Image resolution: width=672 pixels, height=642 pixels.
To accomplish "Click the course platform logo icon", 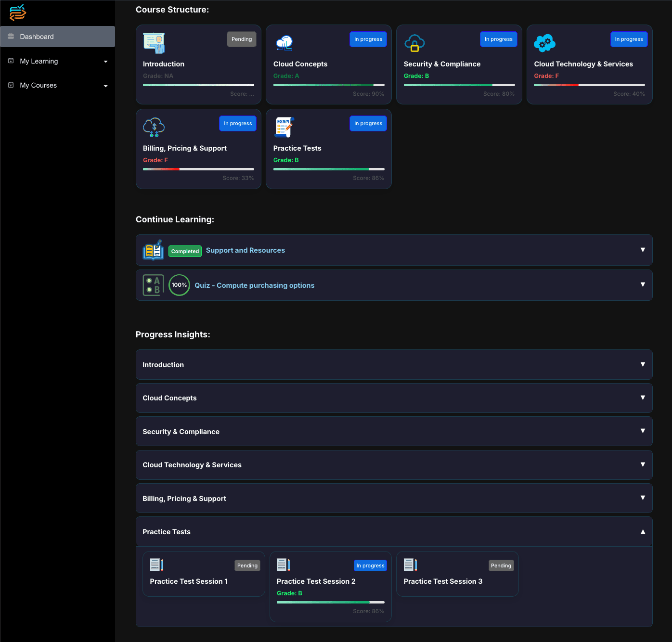I will 17,13.
